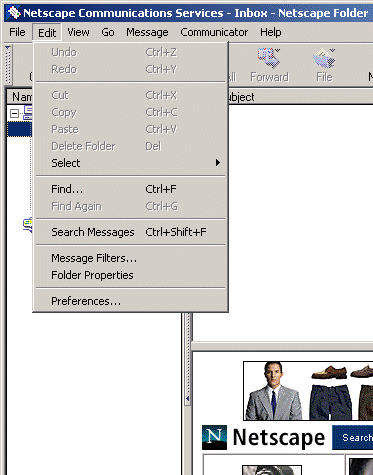This screenshot has height=475, width=373.
Task: Click the Forward toolbar button
Action: click(x=269, y=65)
